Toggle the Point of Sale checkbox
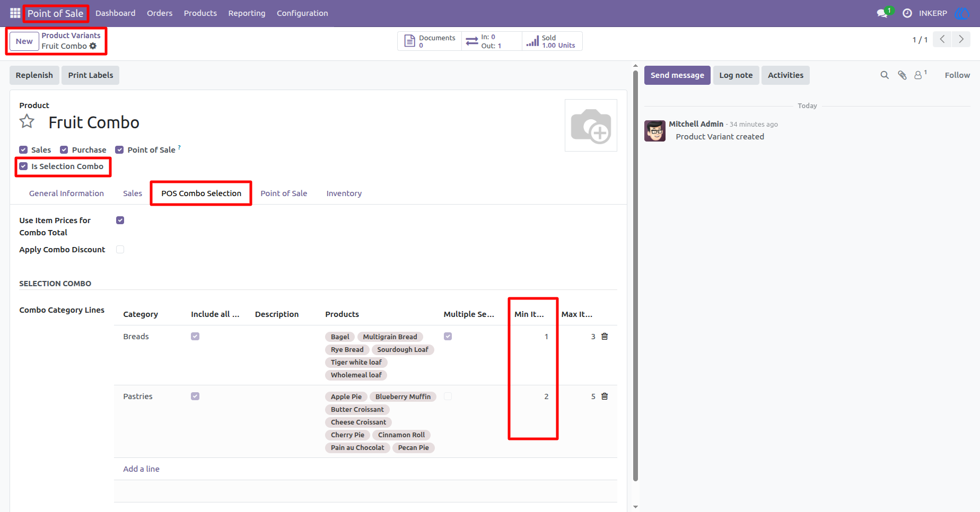 click(119, 150)
